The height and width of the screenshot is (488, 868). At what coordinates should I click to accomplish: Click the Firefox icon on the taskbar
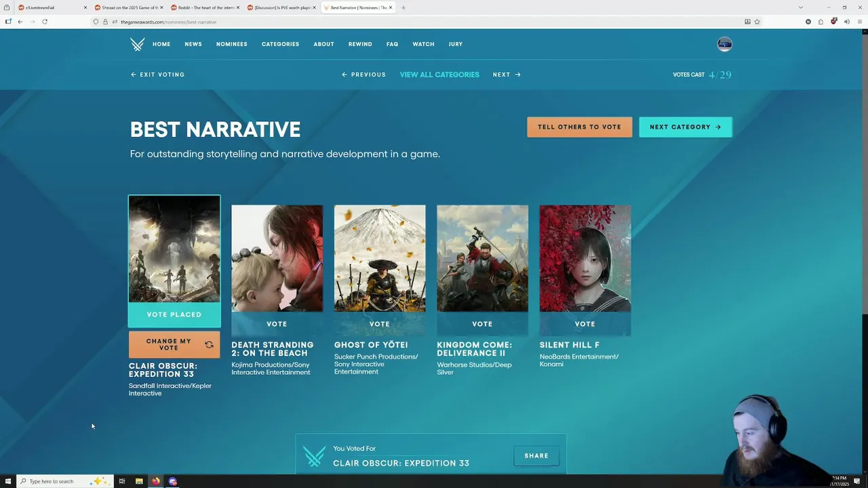pyautogui.click(x=156, y=481)
